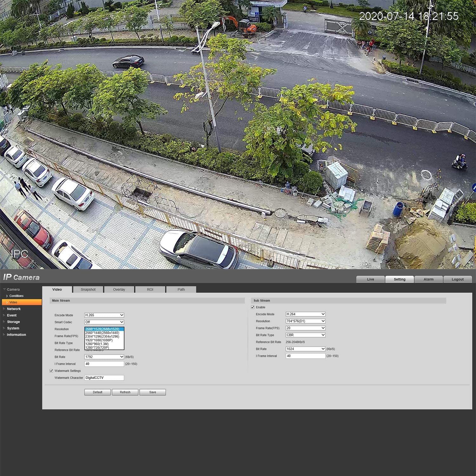Click the Save button
This screenshot has width=476, height=476.
click(153, 392)
